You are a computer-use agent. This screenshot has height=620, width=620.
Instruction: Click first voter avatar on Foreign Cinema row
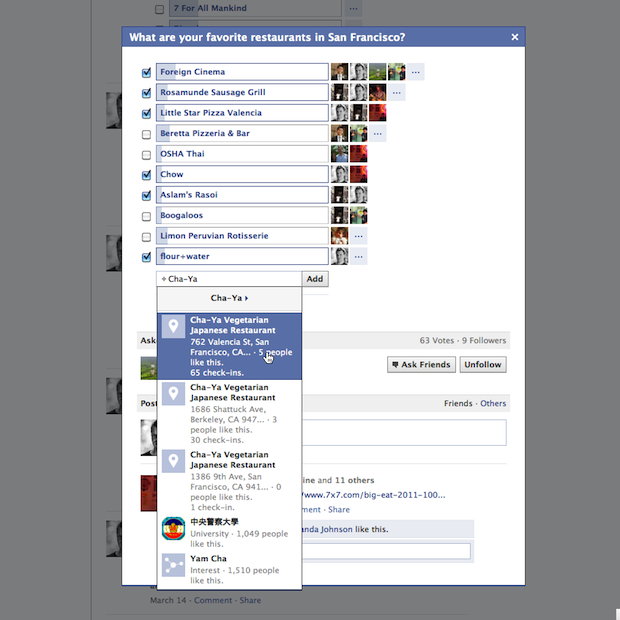[340, 72]
